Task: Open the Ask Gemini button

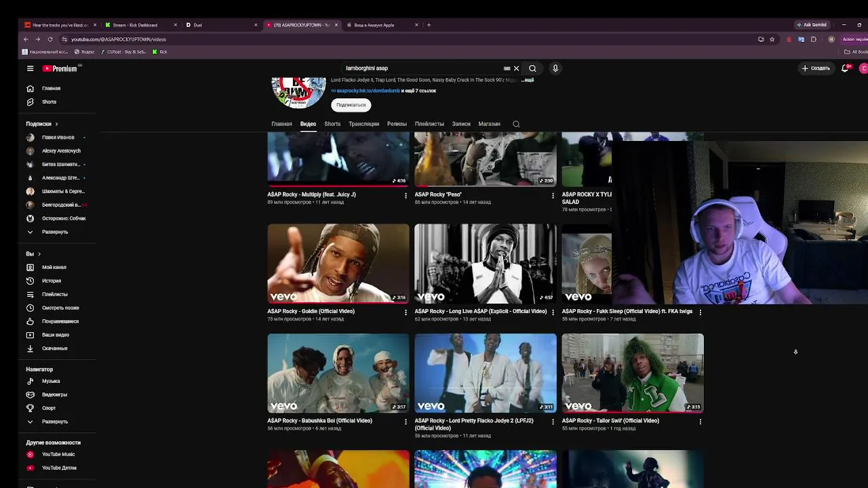Action: 811,25
